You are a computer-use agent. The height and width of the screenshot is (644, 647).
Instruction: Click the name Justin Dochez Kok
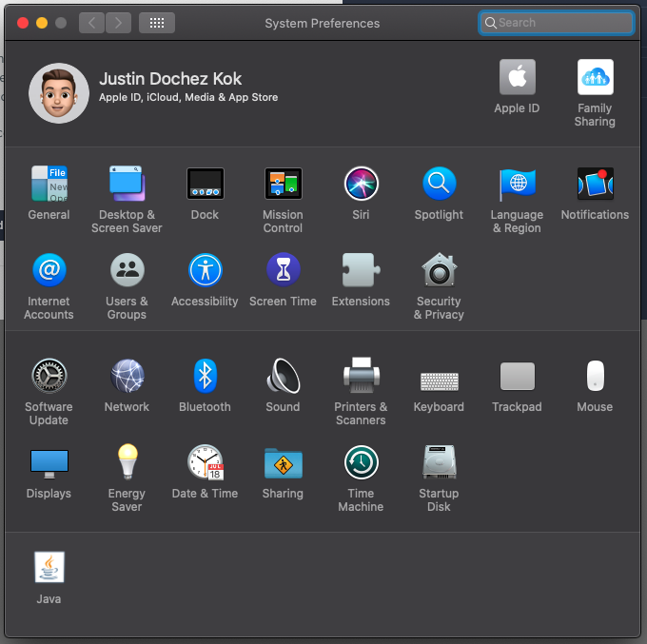170,79
